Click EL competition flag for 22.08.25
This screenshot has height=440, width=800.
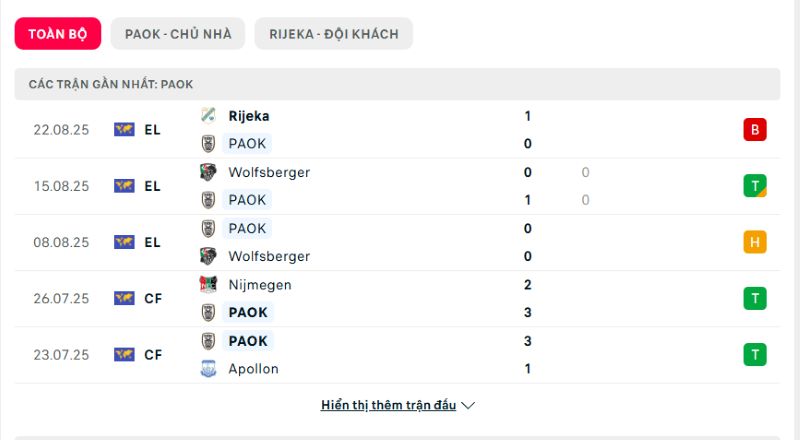click(x=124, y=130)
